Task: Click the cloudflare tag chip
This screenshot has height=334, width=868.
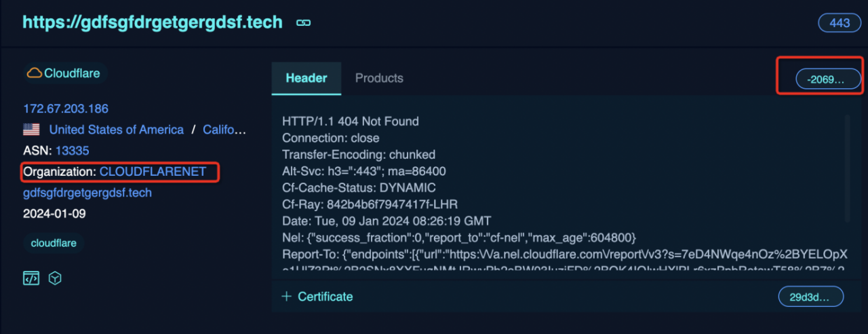Action: [x=54, y=243]
